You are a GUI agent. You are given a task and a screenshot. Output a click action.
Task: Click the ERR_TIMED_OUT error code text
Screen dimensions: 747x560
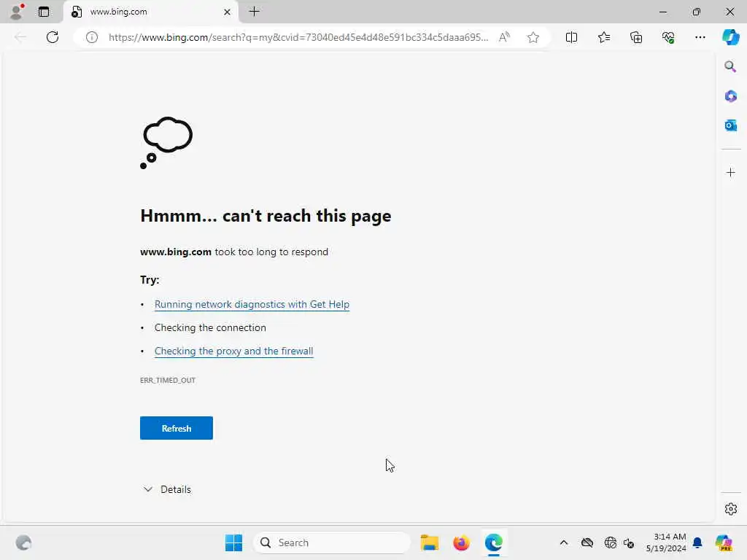point(168,380)
